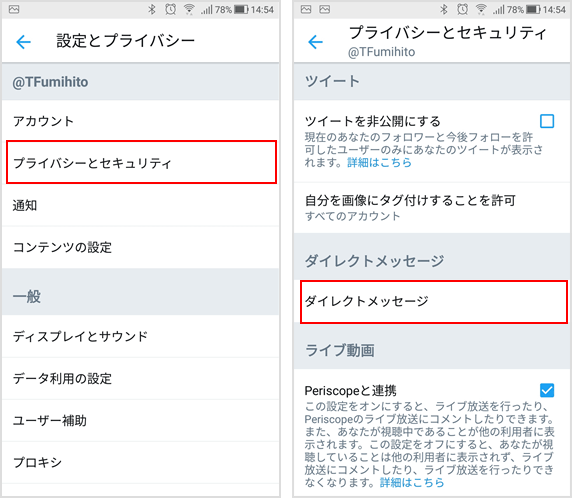This screenshot has width=572, height=498.
Task: Open ディスプレイとサウンド settings
Action: (141, 336)
